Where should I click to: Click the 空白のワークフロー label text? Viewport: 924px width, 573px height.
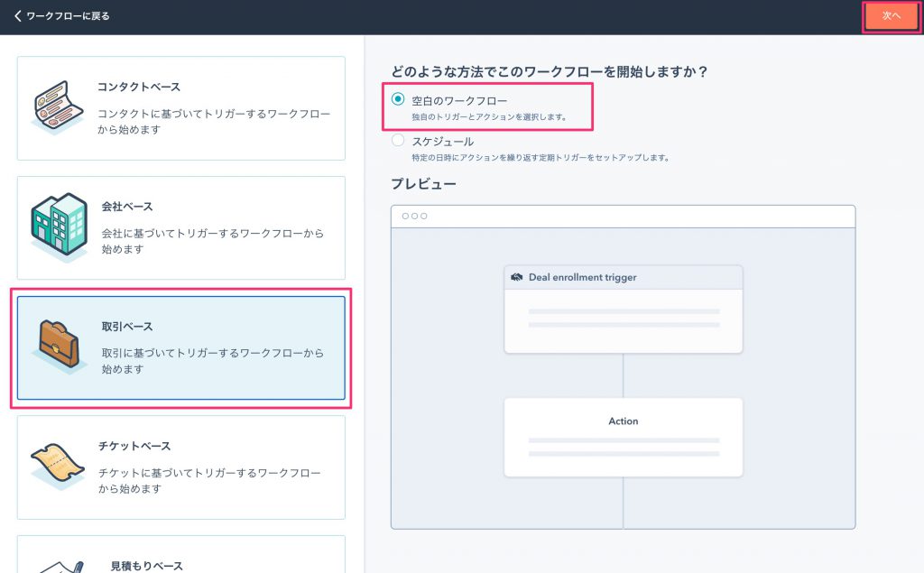coord(459,101)
